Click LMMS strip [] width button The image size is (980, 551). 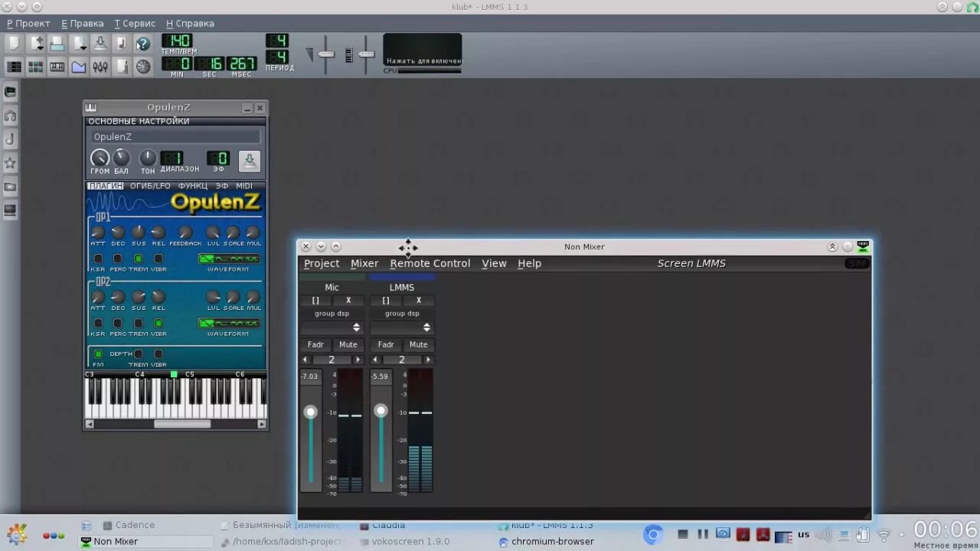point(386,300)
